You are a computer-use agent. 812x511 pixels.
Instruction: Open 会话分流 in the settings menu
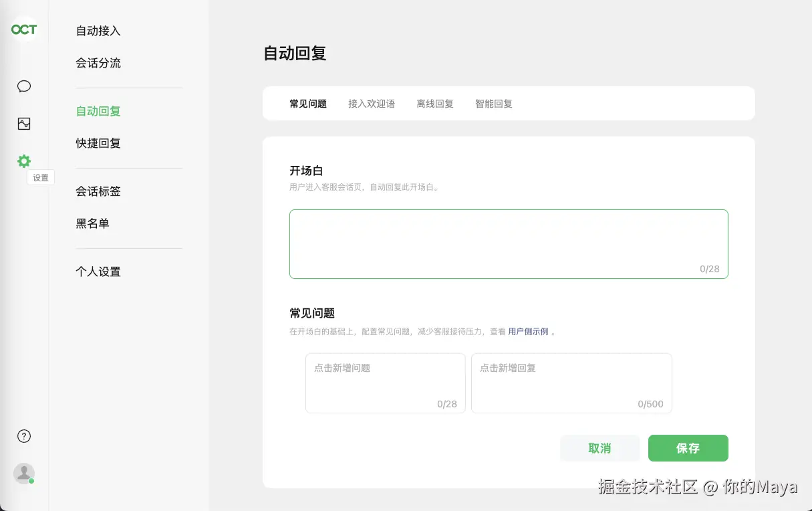(98, 63)
